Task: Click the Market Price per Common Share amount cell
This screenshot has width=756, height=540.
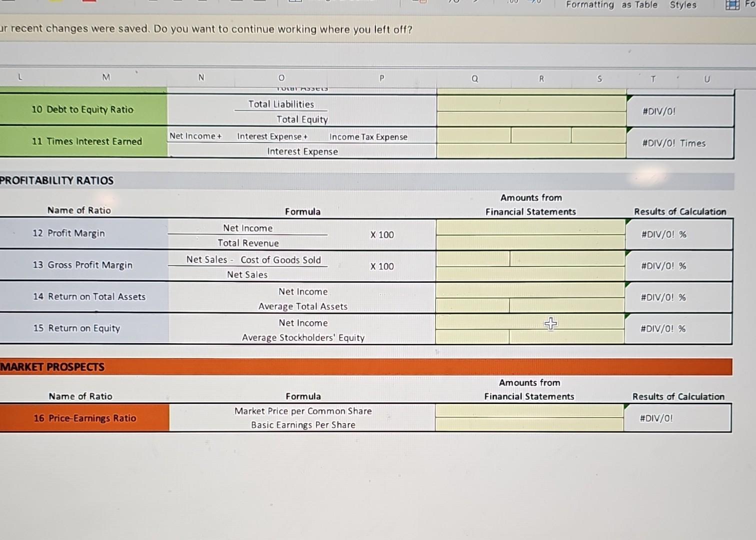Action: 529,410
